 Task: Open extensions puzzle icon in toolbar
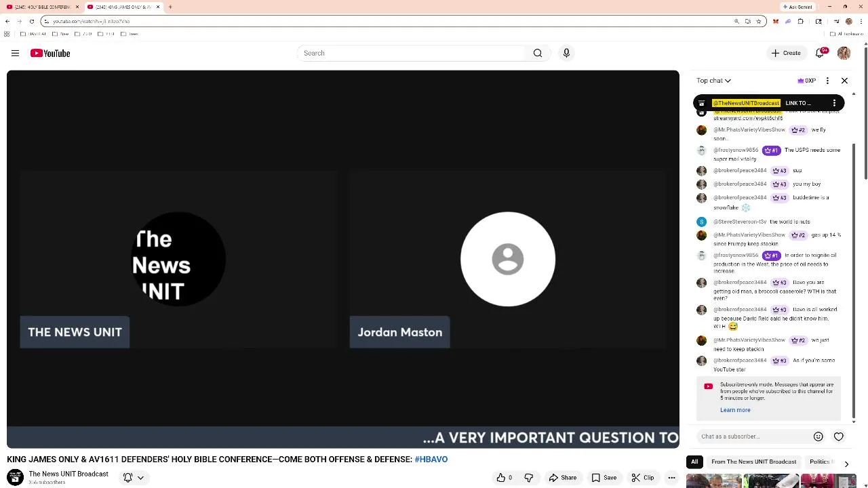tap(800, 22)
